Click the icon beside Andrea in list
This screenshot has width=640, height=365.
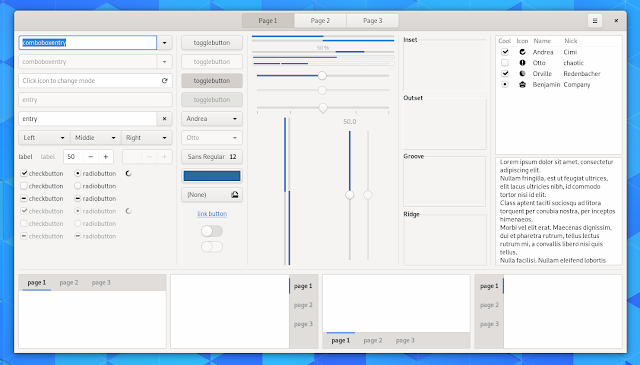tap(522, 52)
